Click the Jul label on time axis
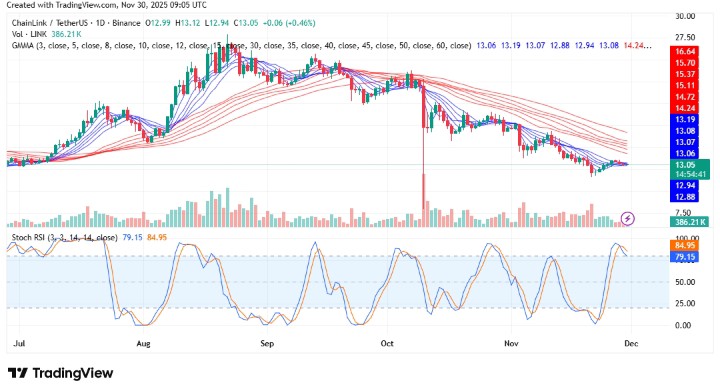The image size is (720, 387). click(x=19, y=343)
